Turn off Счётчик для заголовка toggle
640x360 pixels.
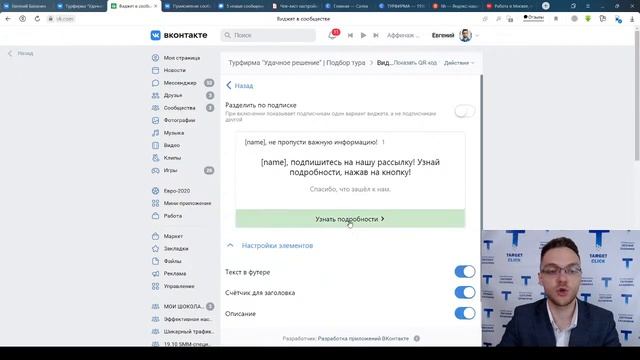point(465,293)
